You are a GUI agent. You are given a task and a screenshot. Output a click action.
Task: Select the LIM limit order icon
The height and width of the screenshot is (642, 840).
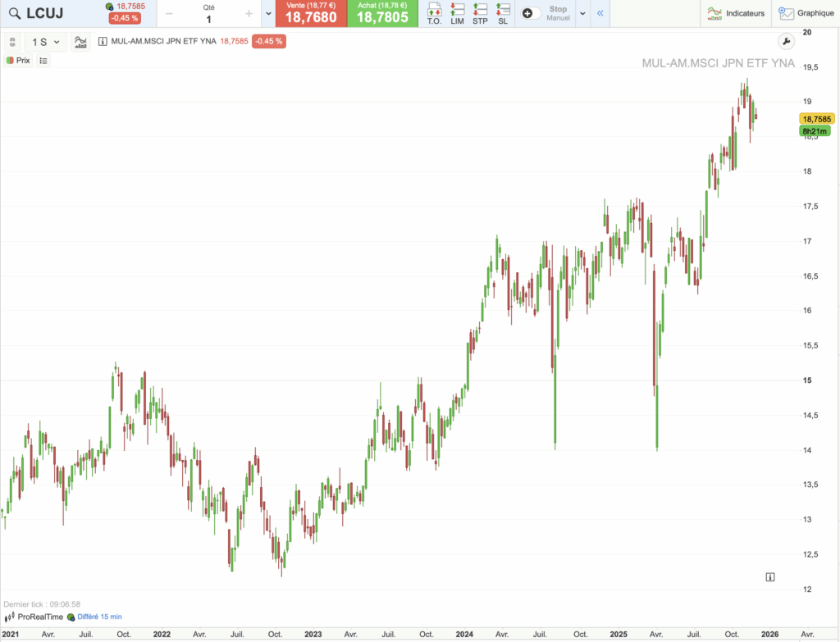[457, 13]
